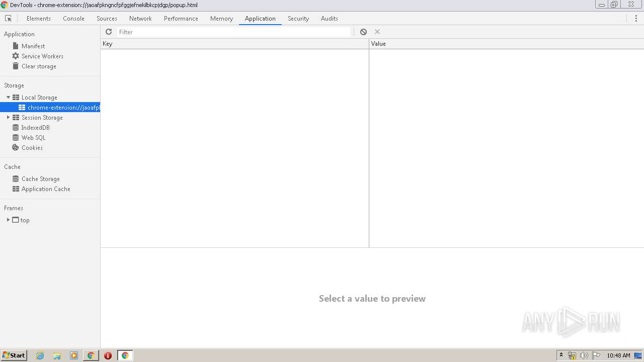
Task: Open the Sources tab
Action: 107,18
